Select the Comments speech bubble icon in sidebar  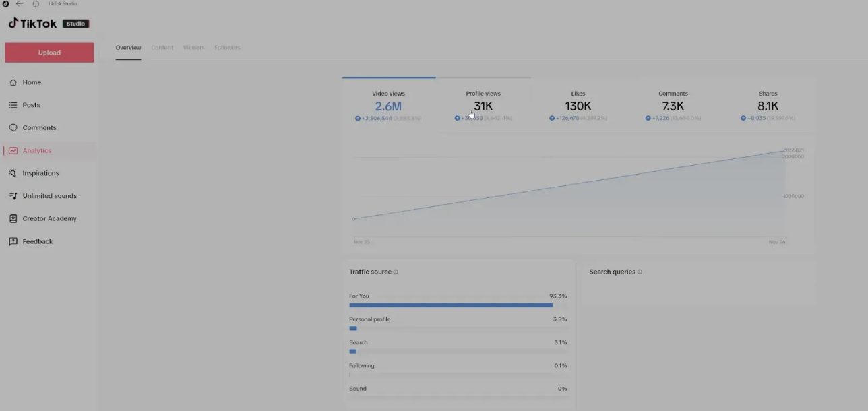[13, 128]
